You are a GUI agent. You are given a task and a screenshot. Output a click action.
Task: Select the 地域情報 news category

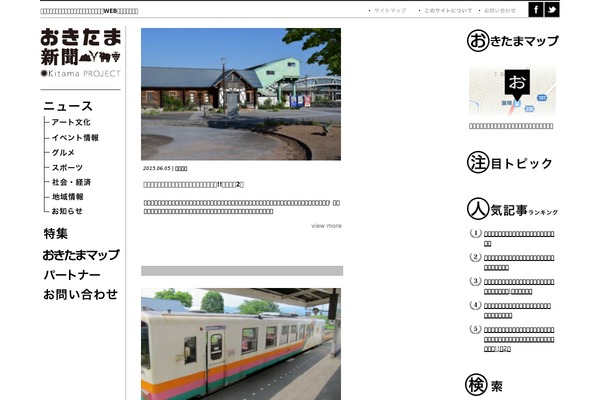pyautogui.click(x=68, y=197)
